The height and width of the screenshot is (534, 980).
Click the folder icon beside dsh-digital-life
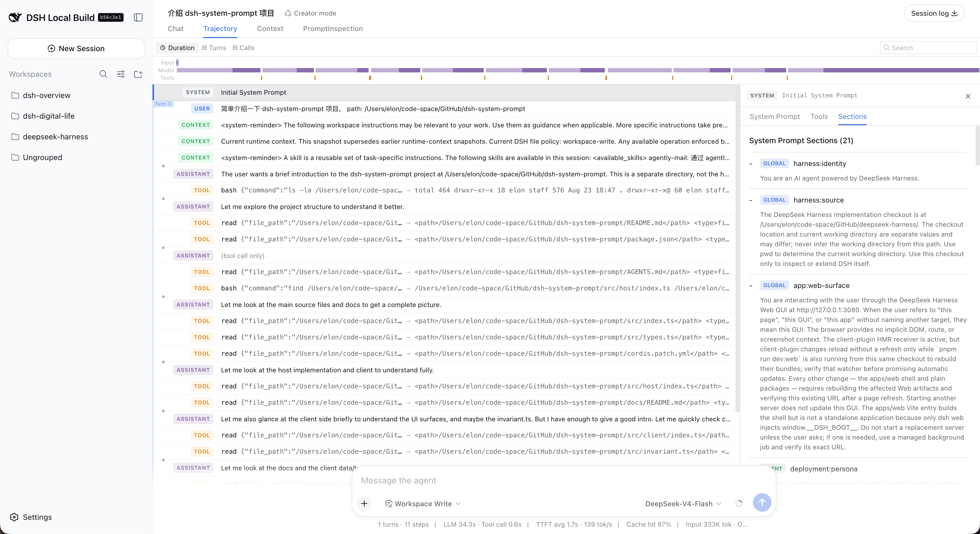[x=15, y=116]
